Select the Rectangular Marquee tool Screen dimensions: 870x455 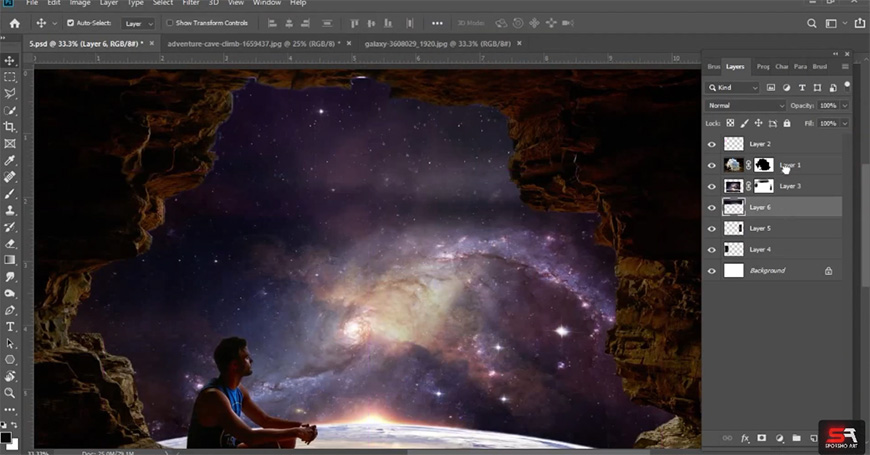[x=9, y=77]
